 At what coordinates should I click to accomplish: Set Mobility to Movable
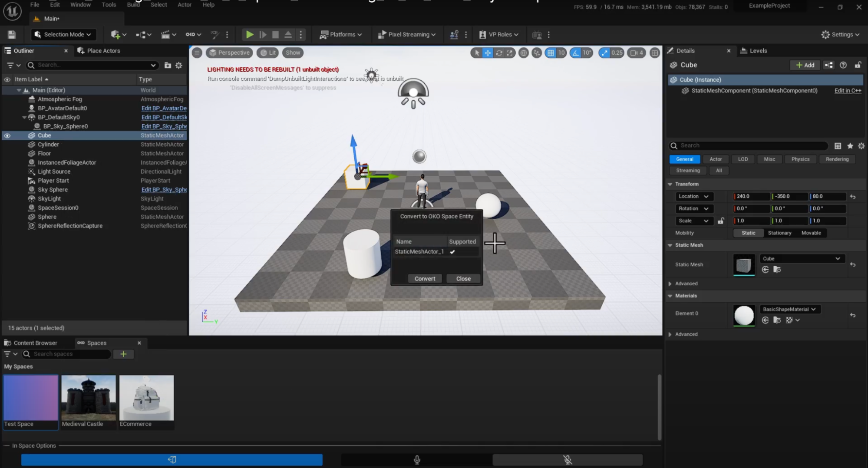[x=811, y=233]
